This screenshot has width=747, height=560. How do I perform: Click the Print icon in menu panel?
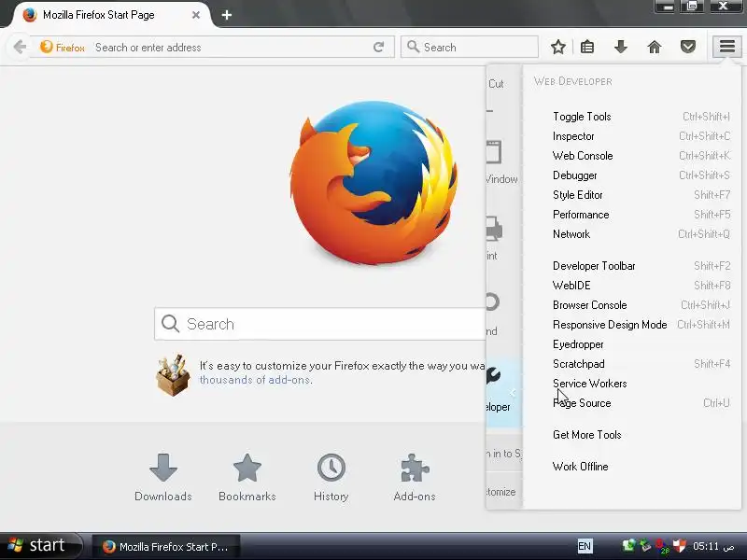tap(494, 228)
